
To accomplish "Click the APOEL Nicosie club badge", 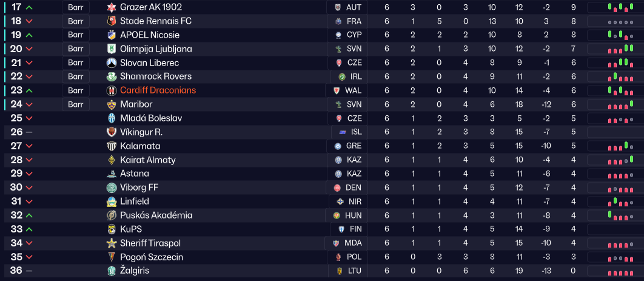I will pos(112,35).
